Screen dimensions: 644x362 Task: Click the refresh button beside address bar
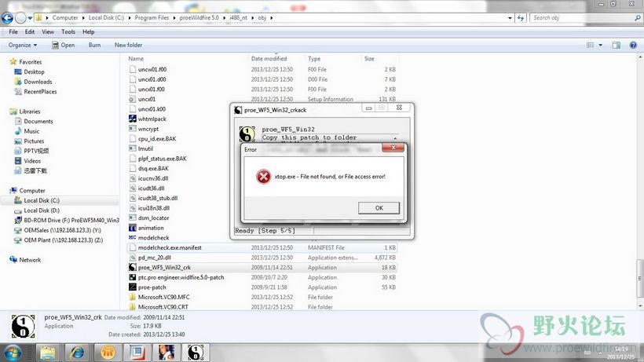(521, 18)
